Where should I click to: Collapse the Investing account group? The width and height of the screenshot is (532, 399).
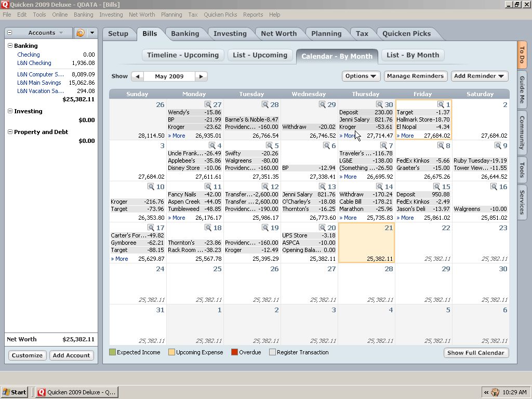click(x=10, y=111)
